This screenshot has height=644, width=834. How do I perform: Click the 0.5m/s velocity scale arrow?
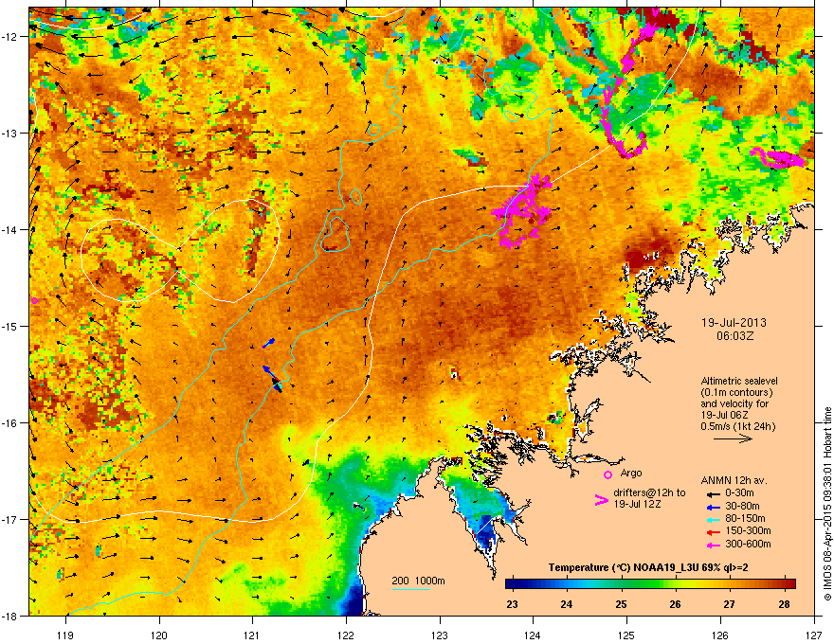coord(733,438)
